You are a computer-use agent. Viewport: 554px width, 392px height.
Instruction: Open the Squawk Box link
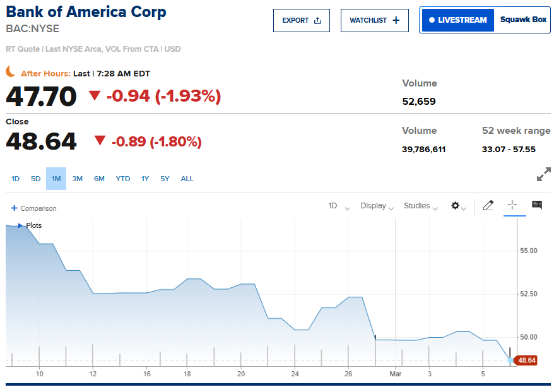point(523,20)
